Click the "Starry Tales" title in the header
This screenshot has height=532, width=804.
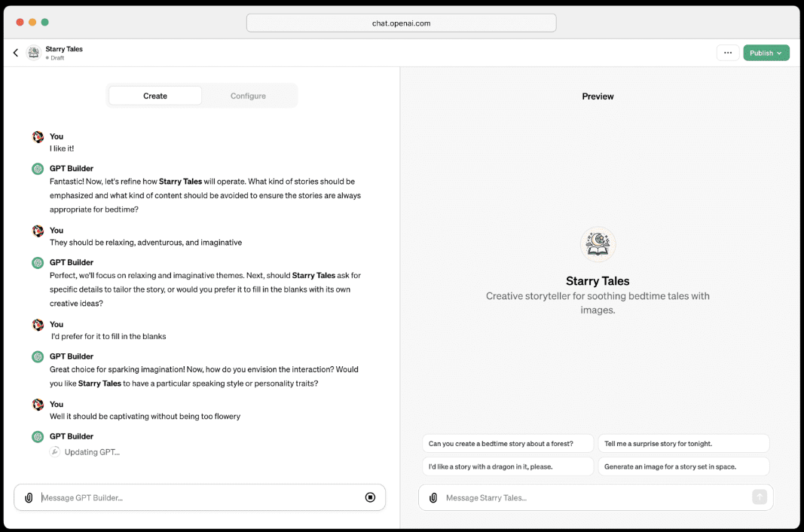click(x=64, y=49)
